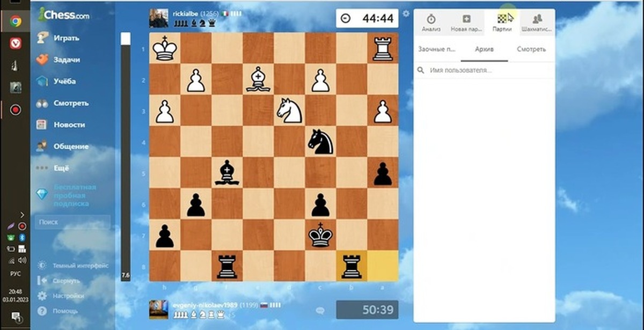
Task: Select the black pawn on c6
Action: pos(320,204)
